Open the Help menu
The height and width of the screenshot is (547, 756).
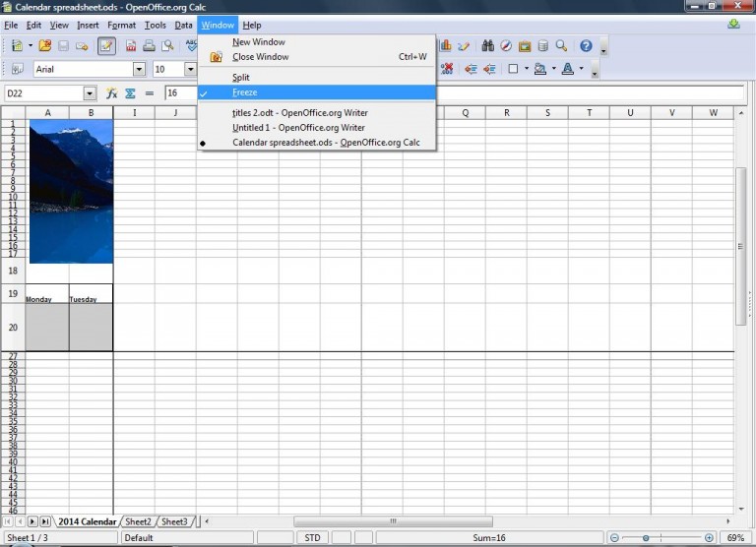(x=252, y=25)
